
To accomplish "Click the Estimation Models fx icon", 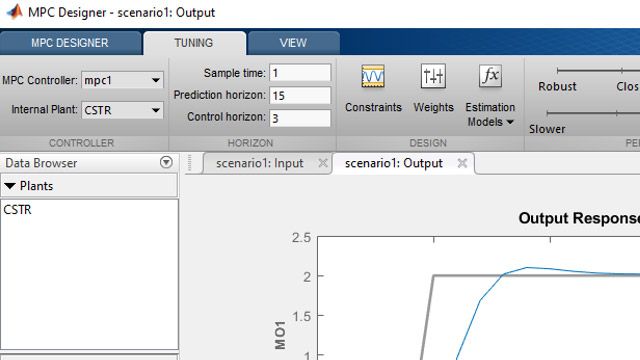I will pyautogui.click(x=490, y=76).
